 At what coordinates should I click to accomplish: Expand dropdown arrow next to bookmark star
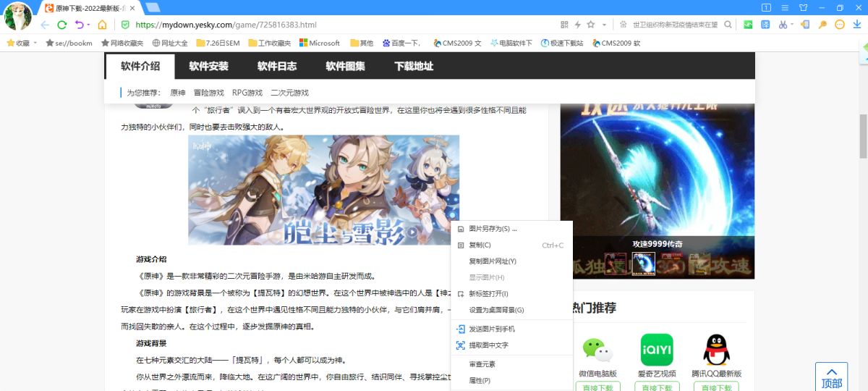pyautogui.click(x=603, y=25)
